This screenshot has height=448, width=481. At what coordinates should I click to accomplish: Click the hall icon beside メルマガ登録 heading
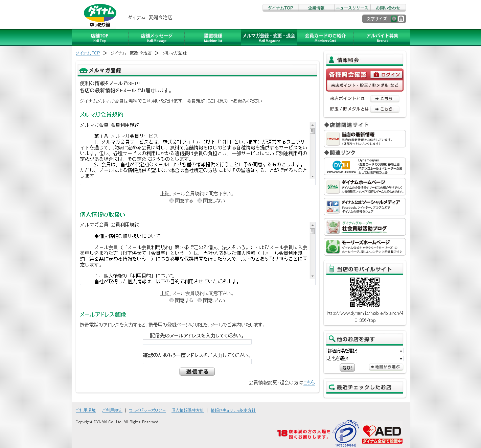click(83, 70)
